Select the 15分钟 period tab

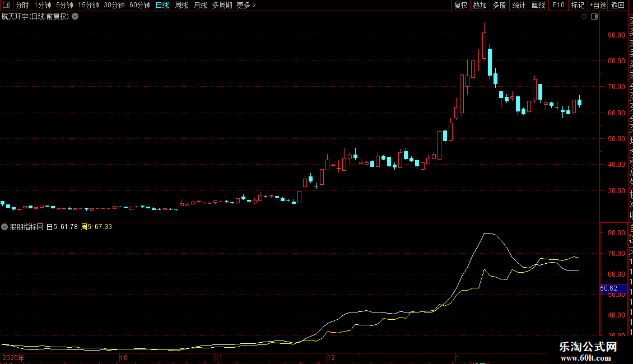tap(89, 5)
